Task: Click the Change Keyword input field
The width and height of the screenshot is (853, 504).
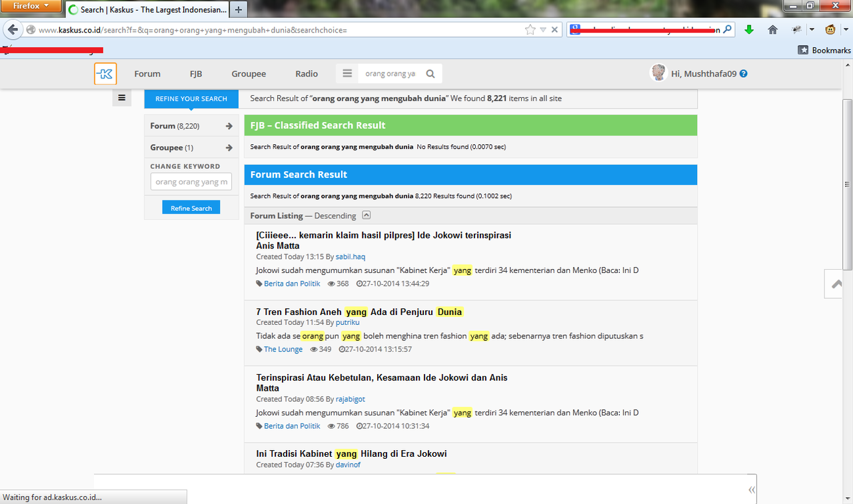Action: pos(191,182)
